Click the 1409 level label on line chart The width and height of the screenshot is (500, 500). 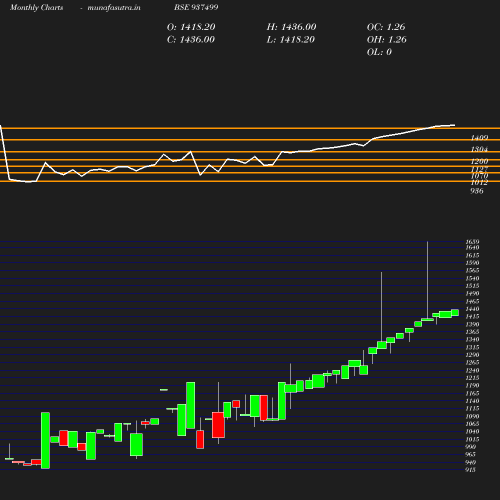(x=479, y=138)
